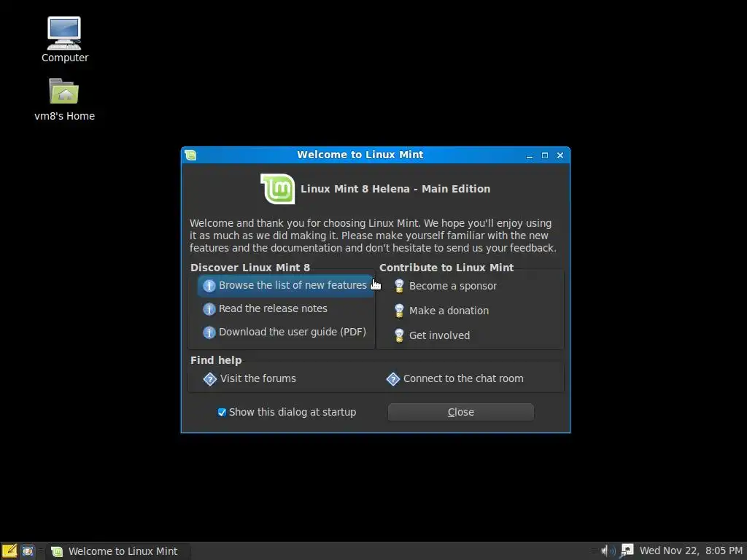Click the Close button in the dialog

tap(461, 413)
